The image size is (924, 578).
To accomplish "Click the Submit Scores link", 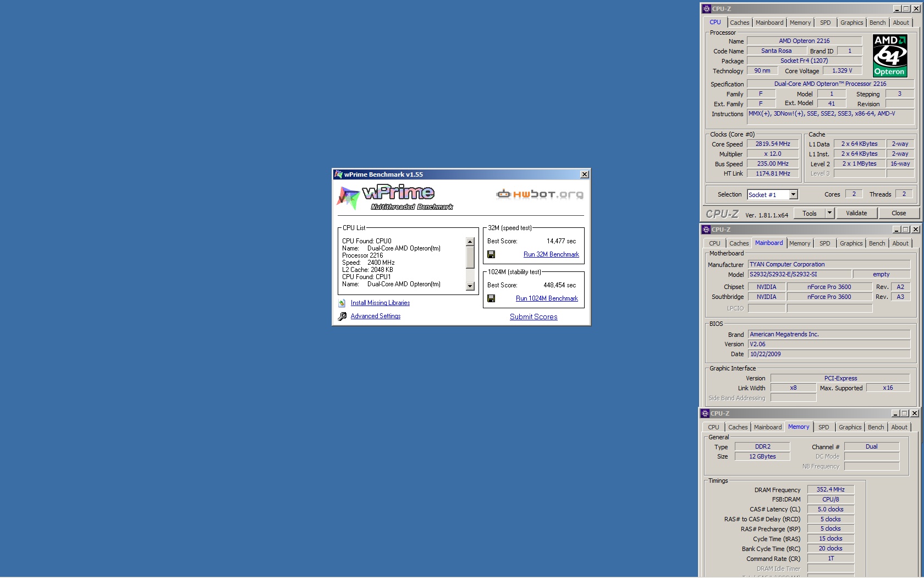I will click(x=533, y=317).
